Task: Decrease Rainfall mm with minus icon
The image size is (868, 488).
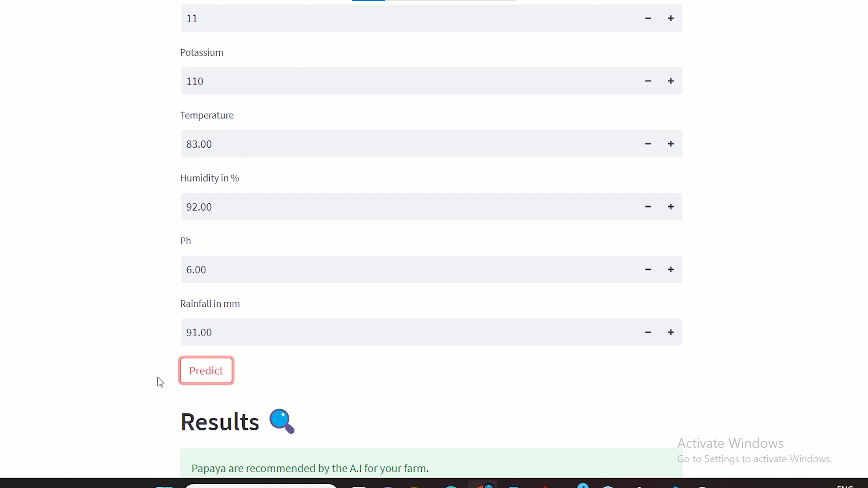Action: (648, 332)
